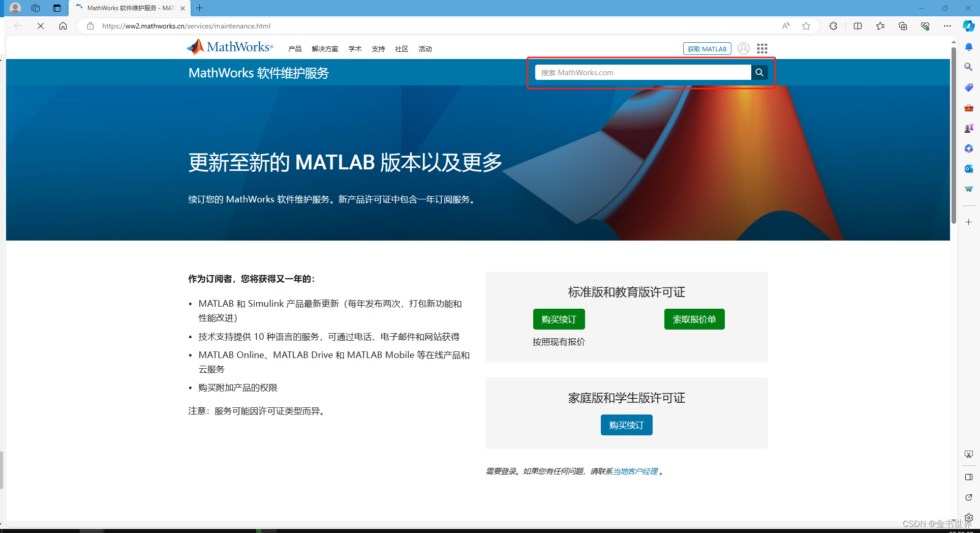
Task: Open notifications bell in the sidebar
Action: 968,47
